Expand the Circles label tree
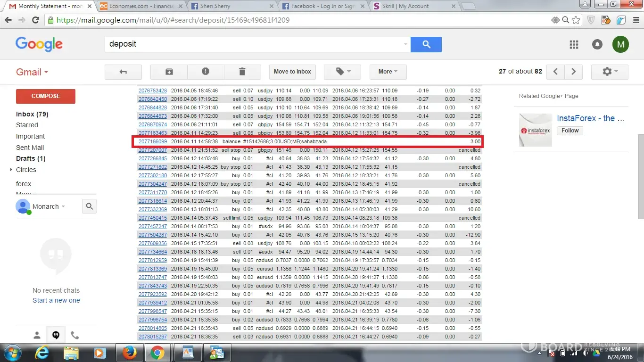644x362 pixels. click(11, 170)
